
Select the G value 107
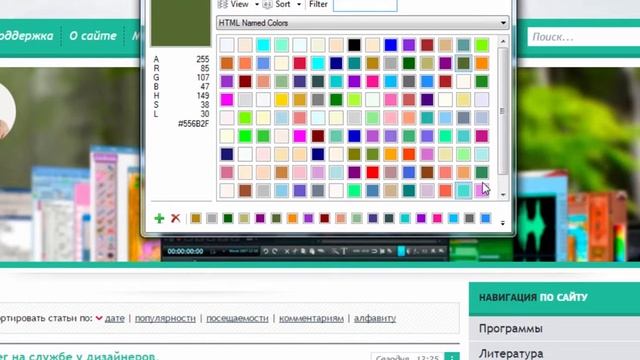[203, 78]
